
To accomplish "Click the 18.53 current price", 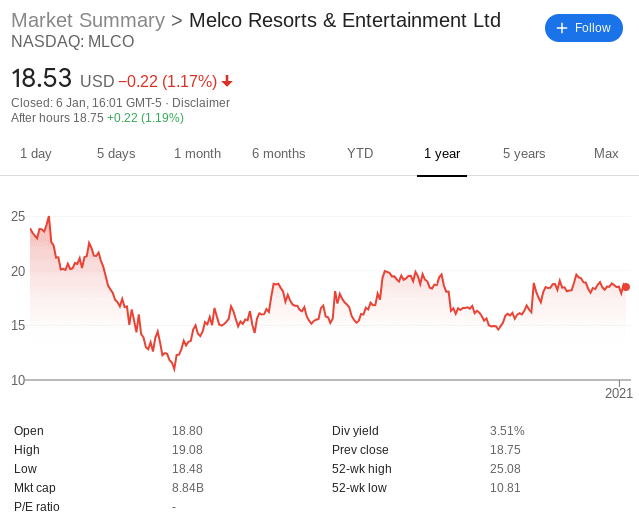I will (42, 78).
